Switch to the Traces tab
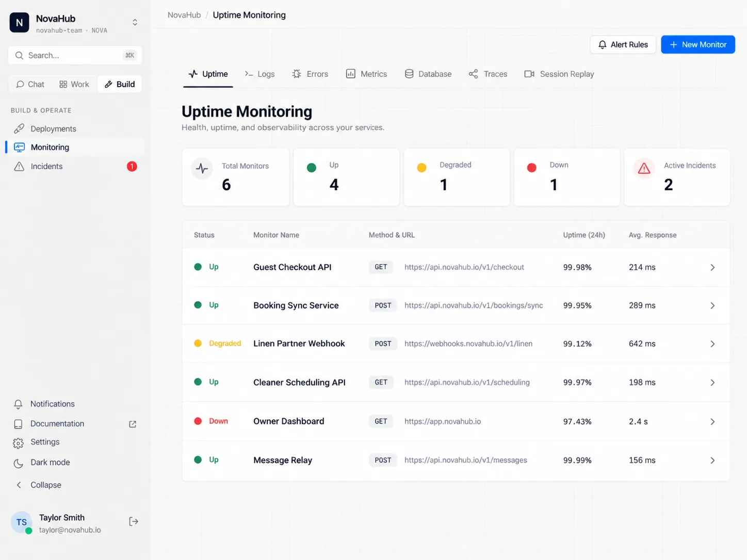Image resolution: width=747 pixels, height=560 pixels. pos(488,74)
